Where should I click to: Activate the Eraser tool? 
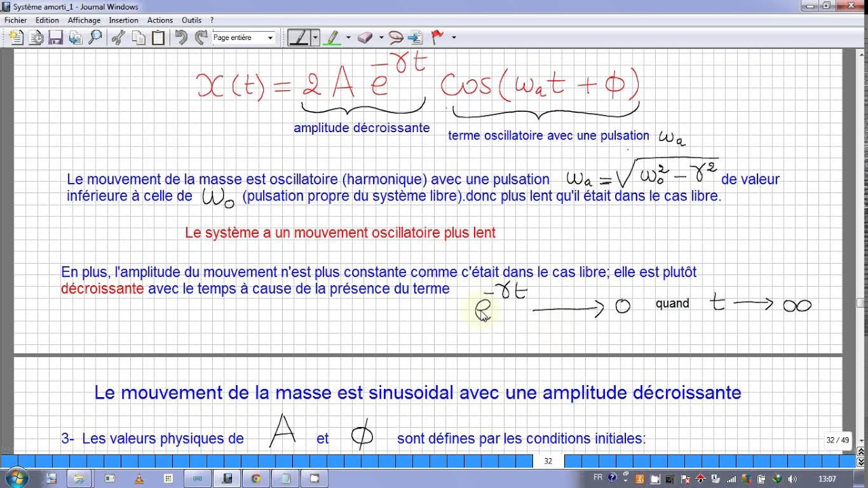pos(365,38)
